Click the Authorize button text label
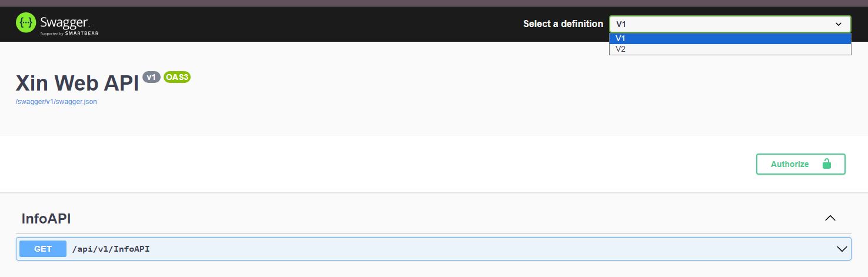This screenshot has height=277, width=868. coord(790,164)
